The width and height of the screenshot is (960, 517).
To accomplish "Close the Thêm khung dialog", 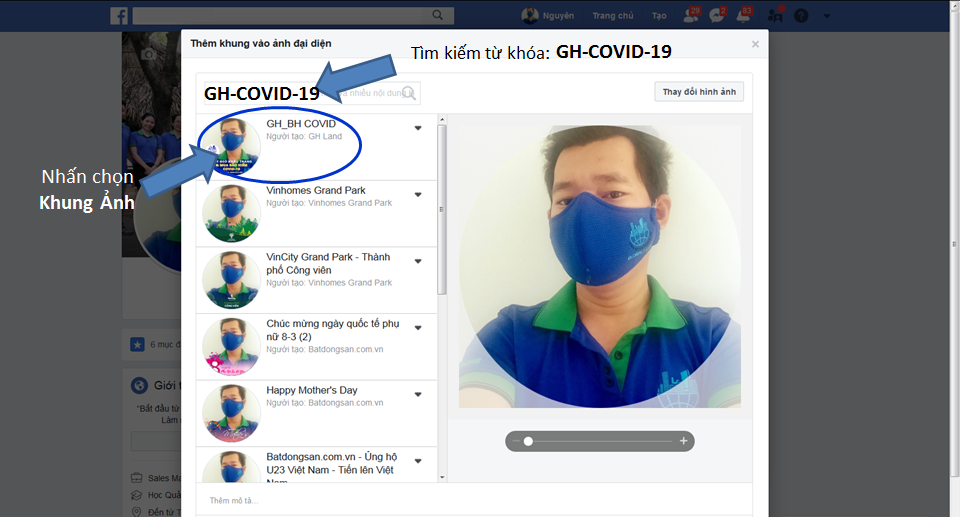I will [x=755, y=44].
